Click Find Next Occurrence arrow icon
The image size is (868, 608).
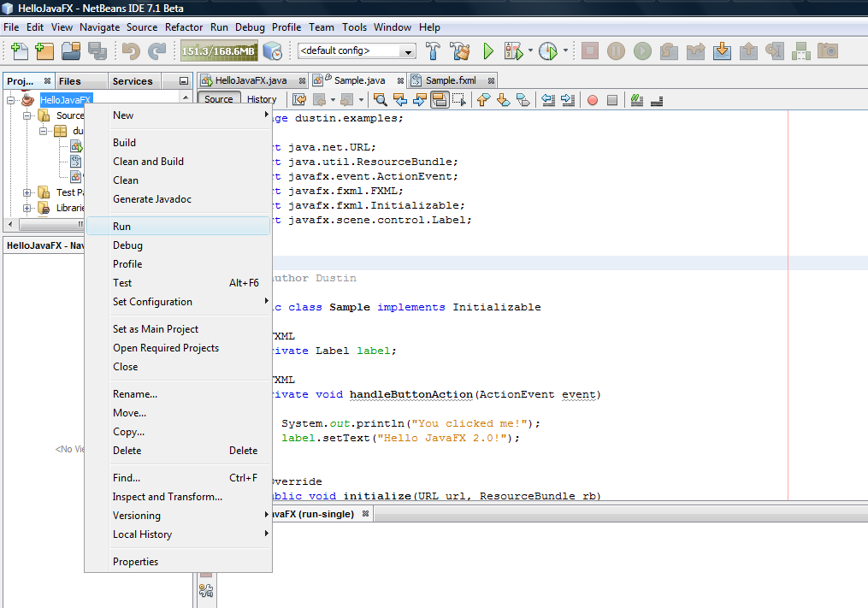click(x=420, y=100)
